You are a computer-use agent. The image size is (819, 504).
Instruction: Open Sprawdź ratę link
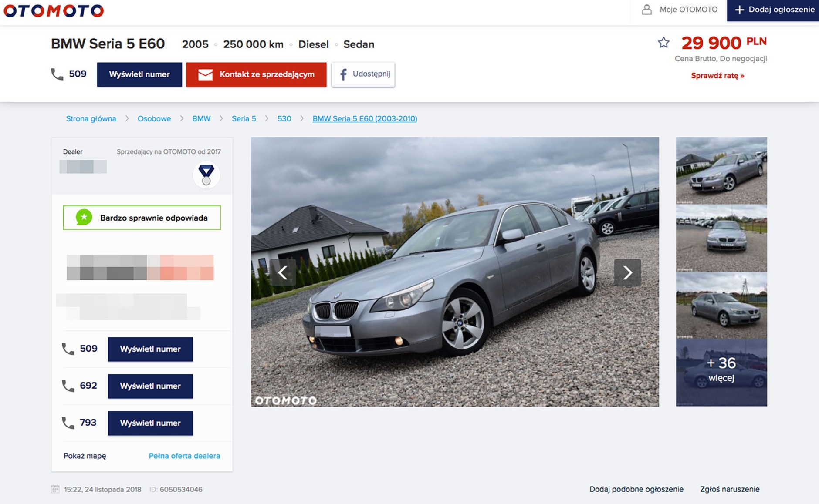click(717, 75)
